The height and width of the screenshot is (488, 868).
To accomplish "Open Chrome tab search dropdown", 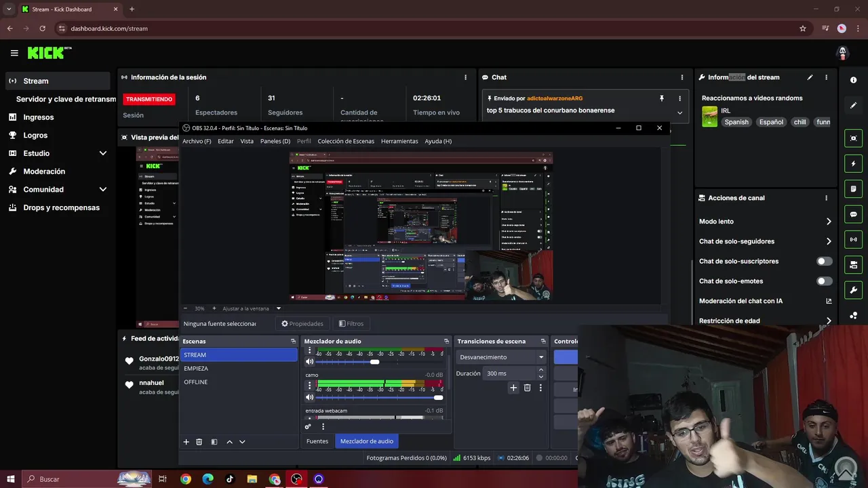I will click(9, 9).
